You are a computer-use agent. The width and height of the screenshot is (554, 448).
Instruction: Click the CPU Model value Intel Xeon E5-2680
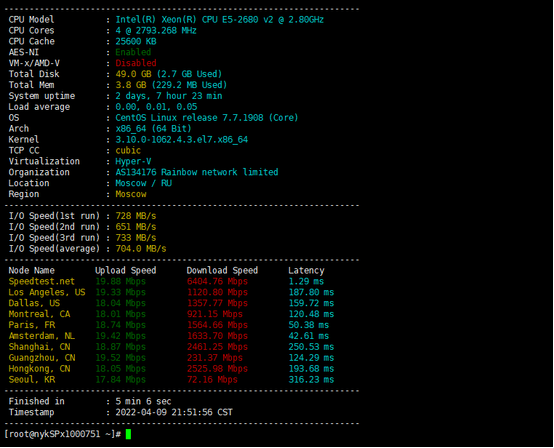click(x=219, y=20)
